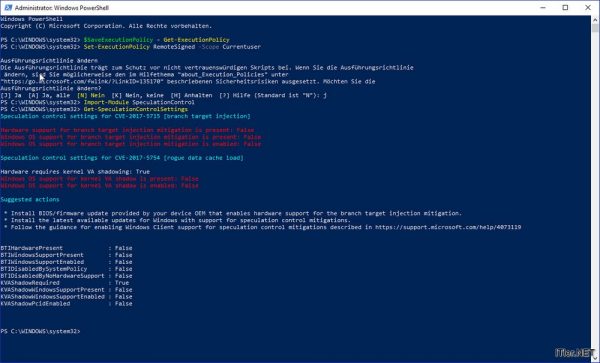Click the CVE-2017-5715 branch target injection heading
600x363 pixels.
[x=126, y=116]
